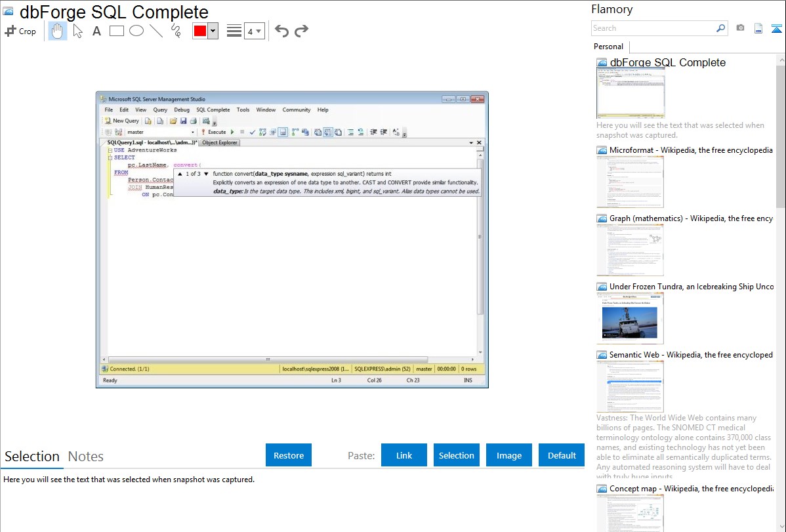
Task: Click the Object Explorer tab in snapshot
Action: click(220, 143)
